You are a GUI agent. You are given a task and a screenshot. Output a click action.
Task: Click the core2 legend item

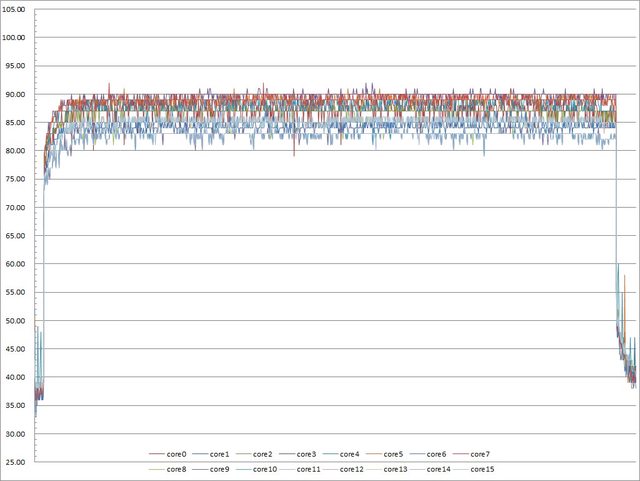point(264,454)
